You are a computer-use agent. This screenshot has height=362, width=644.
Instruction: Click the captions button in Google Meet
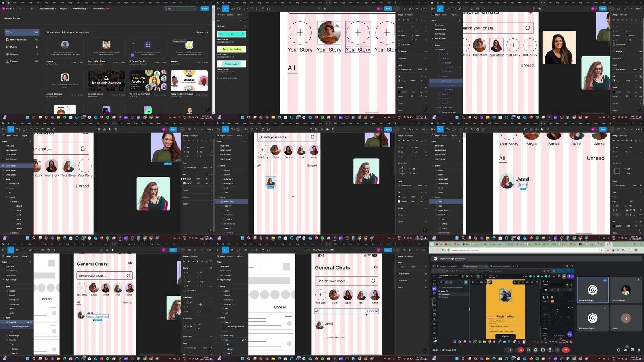click(x=528, y=350)
